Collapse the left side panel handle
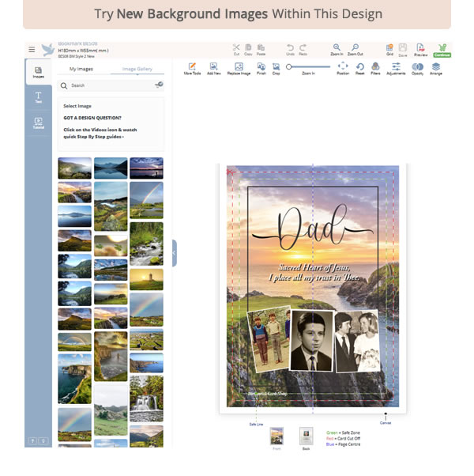The height and width of the screenshot is (476, 474). click(174, 253)
